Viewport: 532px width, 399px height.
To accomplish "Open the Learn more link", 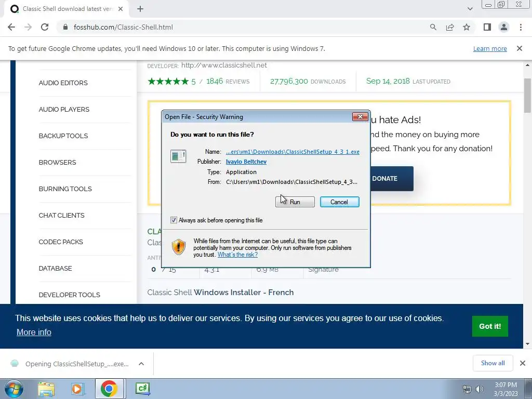I will coord(490,48).
